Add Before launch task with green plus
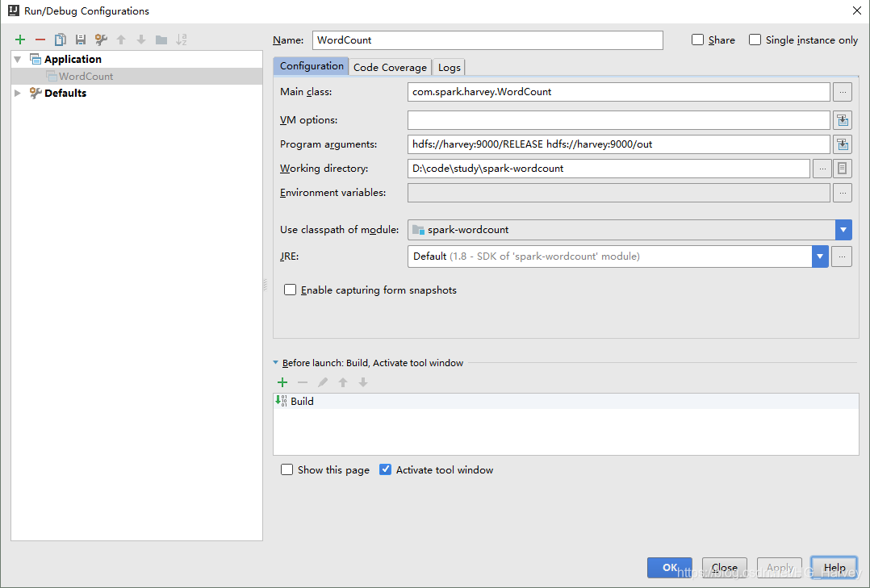This screenshot has height=588, width=870. [x=282, y=382]
